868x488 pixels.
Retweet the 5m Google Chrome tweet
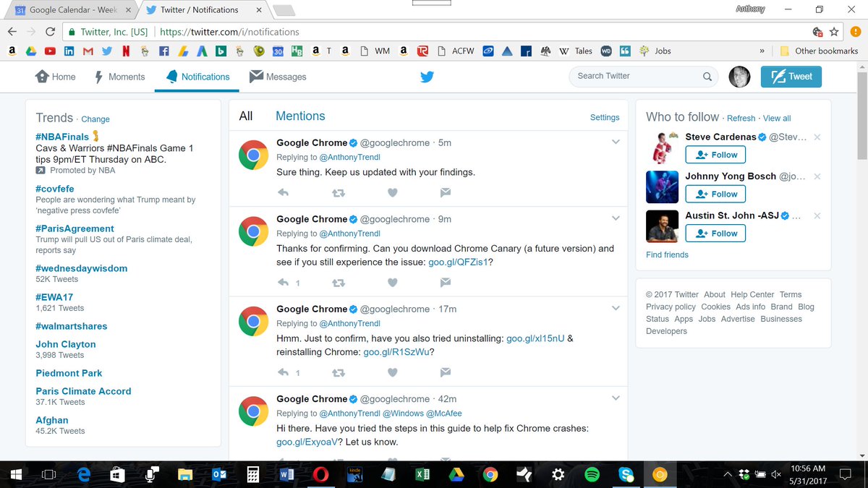click(338, 193)
